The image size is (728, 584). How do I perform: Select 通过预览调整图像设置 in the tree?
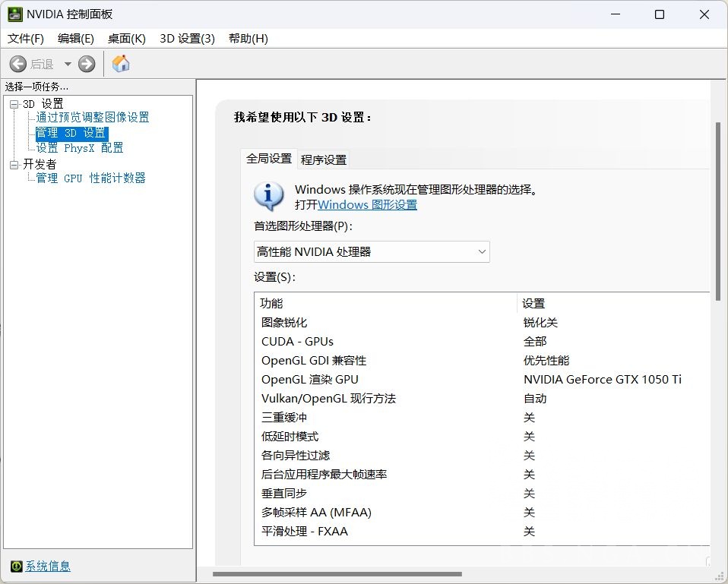click(93, 118)
